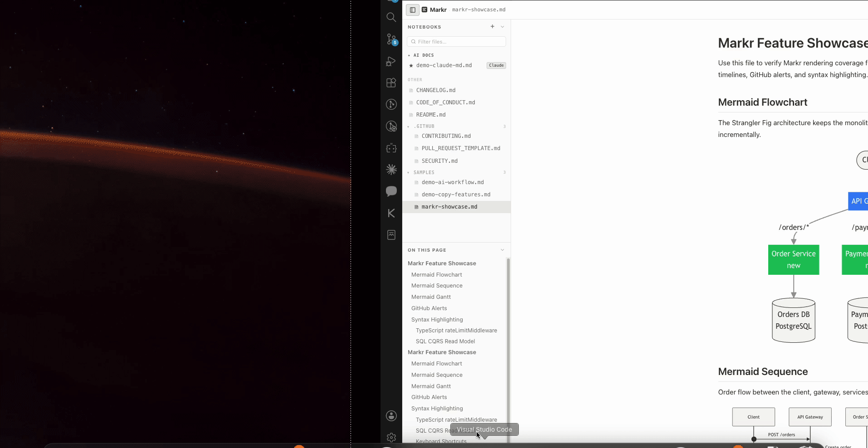Viewport: 868px width, 448px height.
Task: Jump to first Syntax Highlighting outline link
Action: point(437,320)
